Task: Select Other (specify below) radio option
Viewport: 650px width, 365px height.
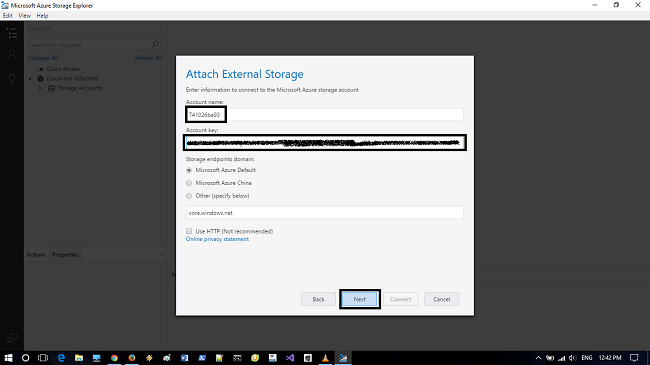Action: pyautogui.click(x=189, y=196)
